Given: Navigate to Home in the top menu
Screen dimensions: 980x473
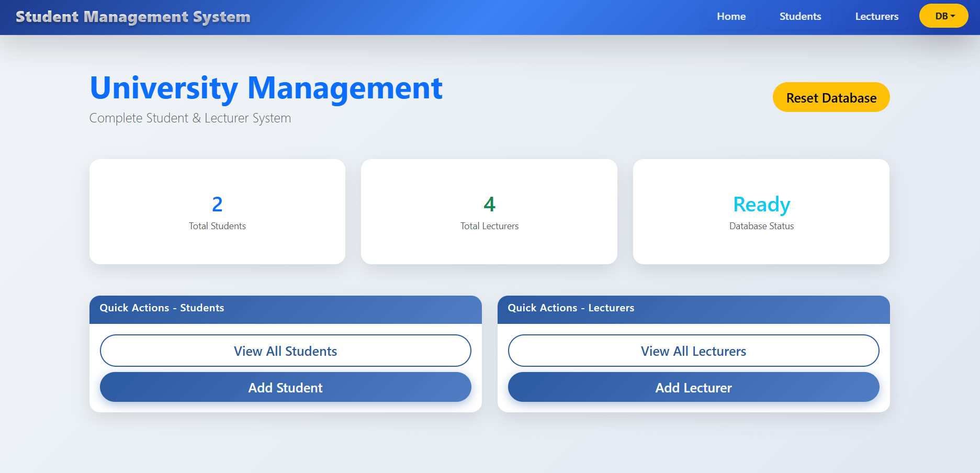Looking at the screenshot, I should click(x=731, y=16).
